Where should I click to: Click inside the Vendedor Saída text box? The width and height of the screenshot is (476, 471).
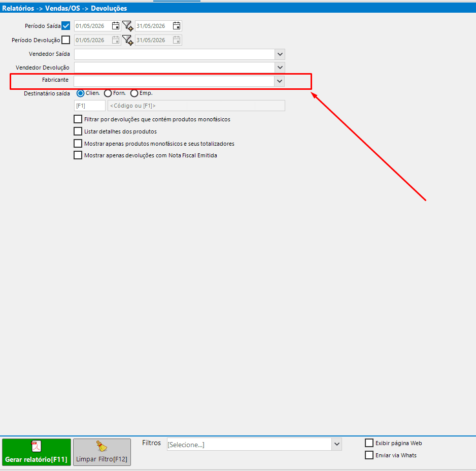click(x=175, y=54)
